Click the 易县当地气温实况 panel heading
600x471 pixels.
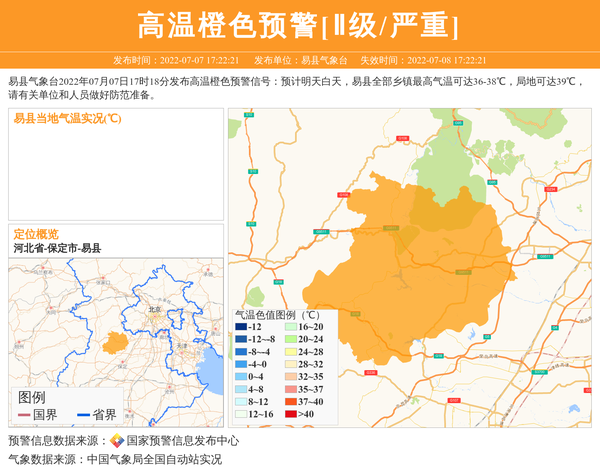tap(67, 118)
